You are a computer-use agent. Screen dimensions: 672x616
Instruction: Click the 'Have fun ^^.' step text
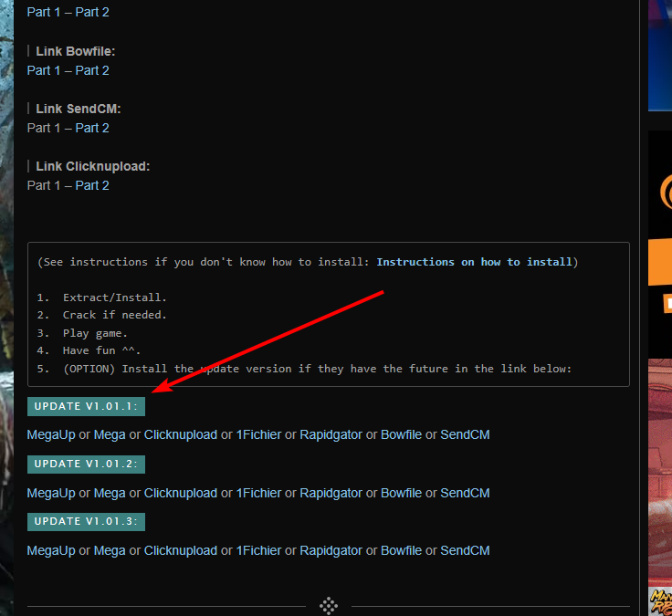tap(101, 350)
